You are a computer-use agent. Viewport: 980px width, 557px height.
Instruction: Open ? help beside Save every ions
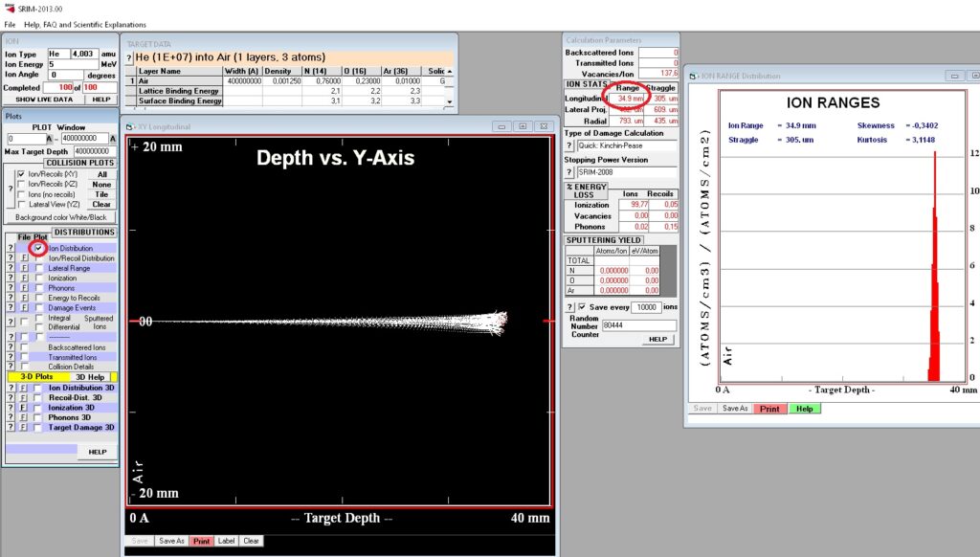pyautogui.click(x=569, y=307)
